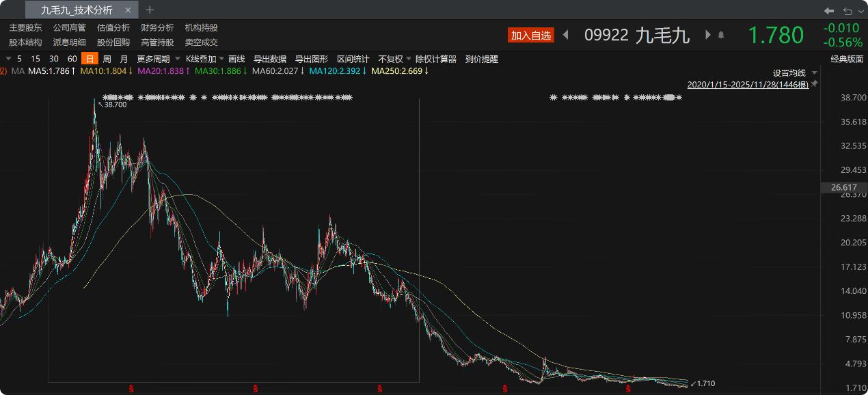Switch to 周 weekly period
This screenshot has width=868, height=395.
[x=107, y=59]
